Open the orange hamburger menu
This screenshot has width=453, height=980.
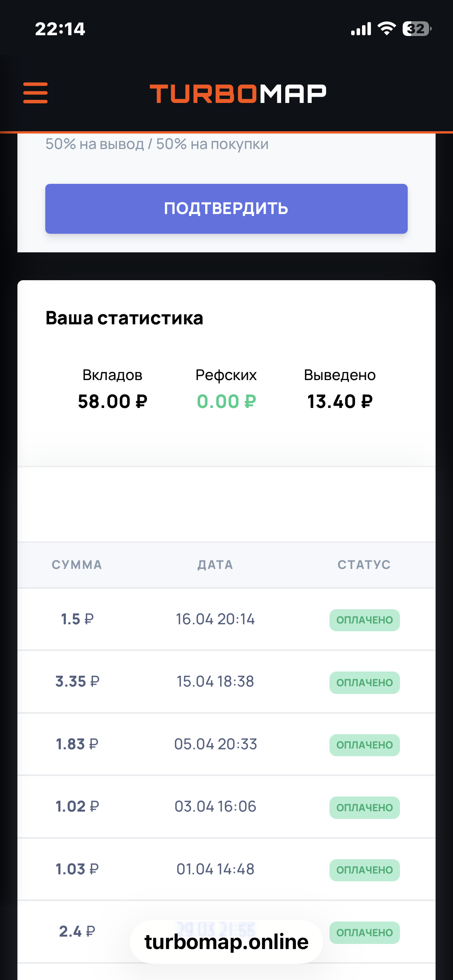click(35, 93)
